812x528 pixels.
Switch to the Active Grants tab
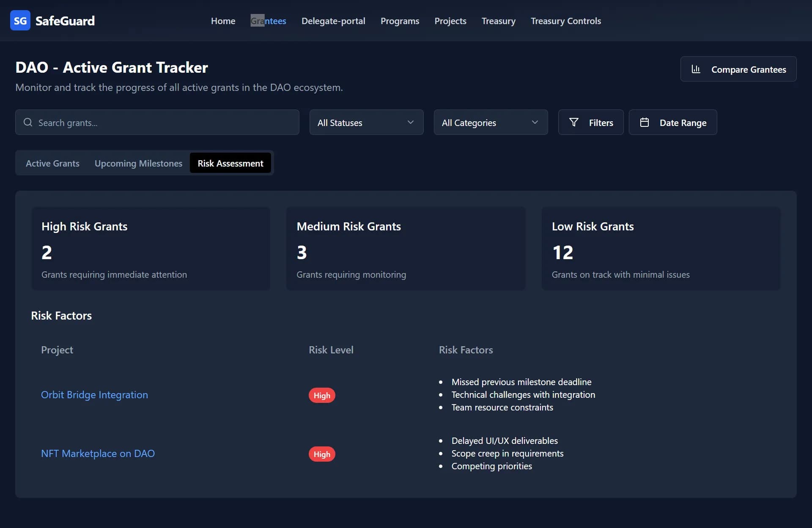click(52, 163)
